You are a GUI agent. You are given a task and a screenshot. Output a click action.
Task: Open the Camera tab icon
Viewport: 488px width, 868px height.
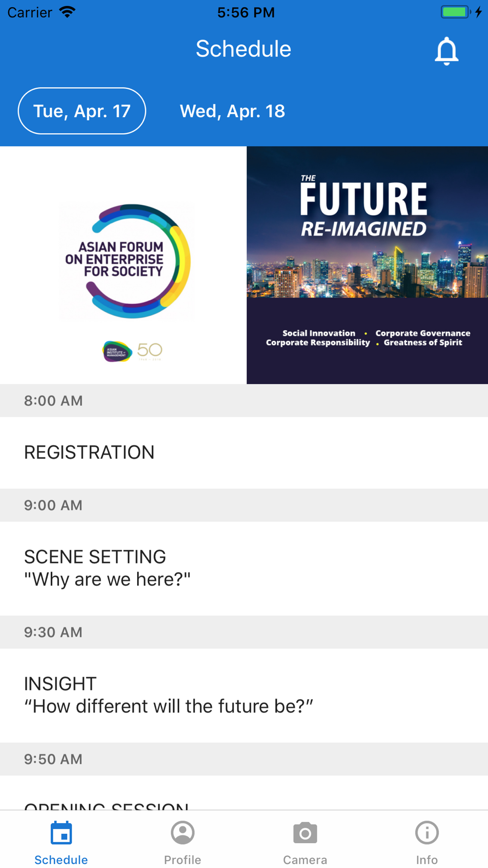coord(305,833)
